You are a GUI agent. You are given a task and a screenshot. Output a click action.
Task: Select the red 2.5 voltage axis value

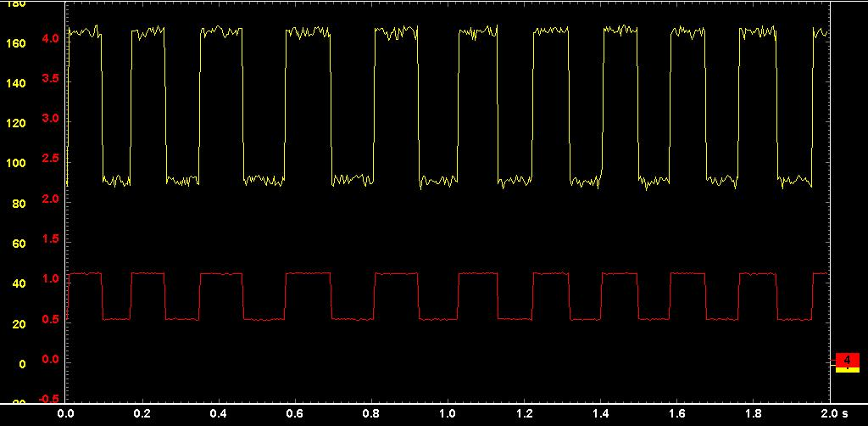click(50, 159)
